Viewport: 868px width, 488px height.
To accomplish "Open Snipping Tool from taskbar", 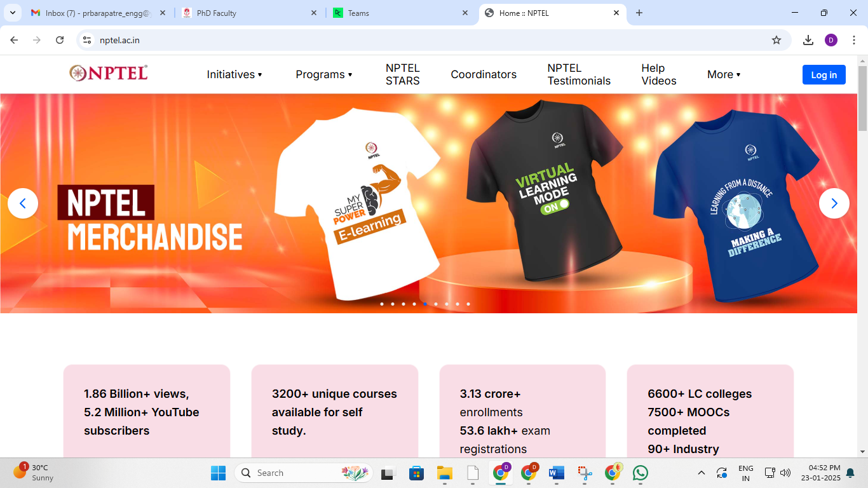I will click(585, 473).
